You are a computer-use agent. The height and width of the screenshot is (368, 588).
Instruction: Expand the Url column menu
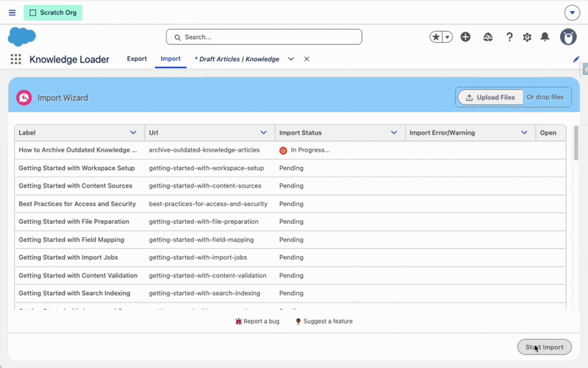pos(264,132)
